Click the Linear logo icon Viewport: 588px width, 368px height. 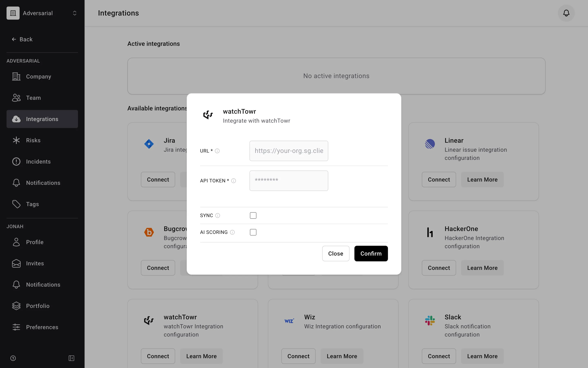[x=430, y=144]
